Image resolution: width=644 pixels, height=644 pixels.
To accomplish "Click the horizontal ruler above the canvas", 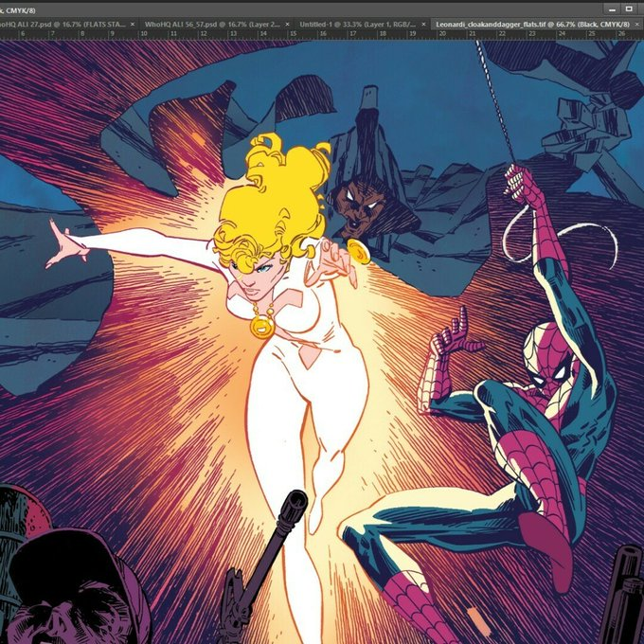I will [322, 34].
